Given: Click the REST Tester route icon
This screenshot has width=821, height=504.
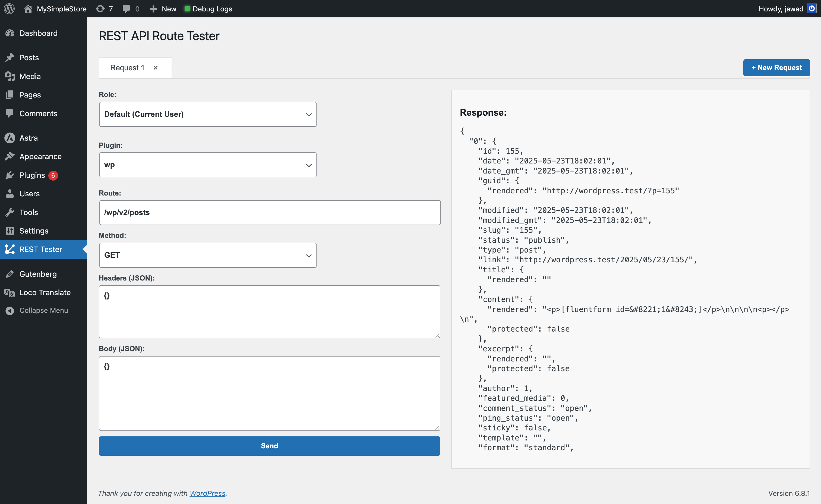Looking at the screenshot, I should 10,249.
